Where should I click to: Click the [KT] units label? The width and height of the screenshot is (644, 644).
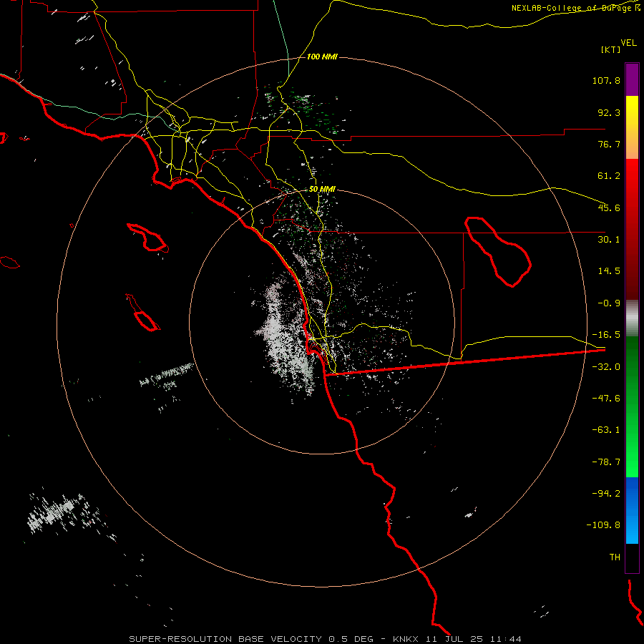pos(610,49)
